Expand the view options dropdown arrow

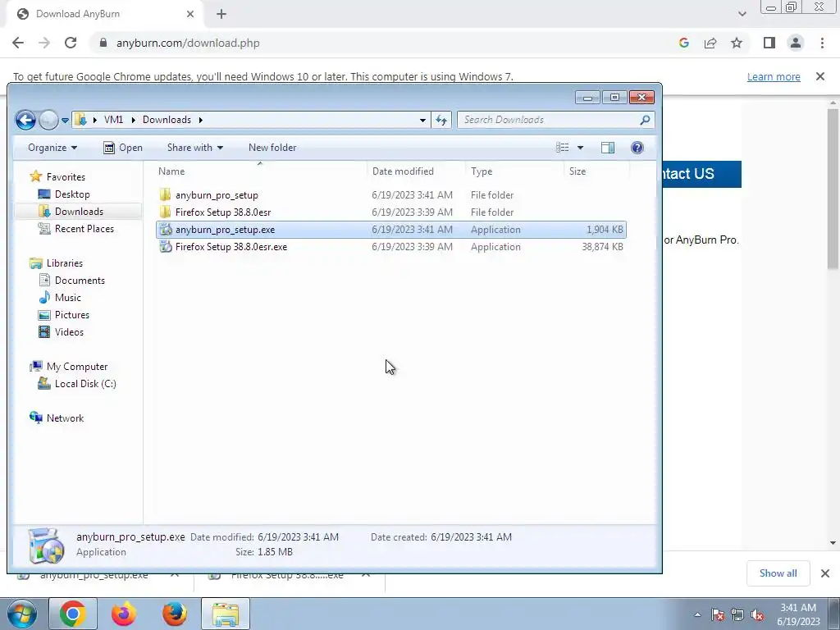[580, 148]
